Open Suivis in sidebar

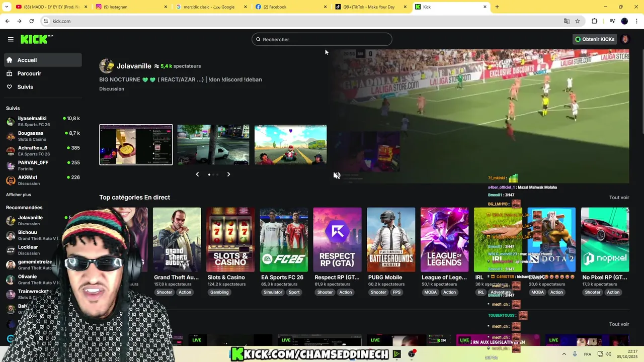pos(43,87)
